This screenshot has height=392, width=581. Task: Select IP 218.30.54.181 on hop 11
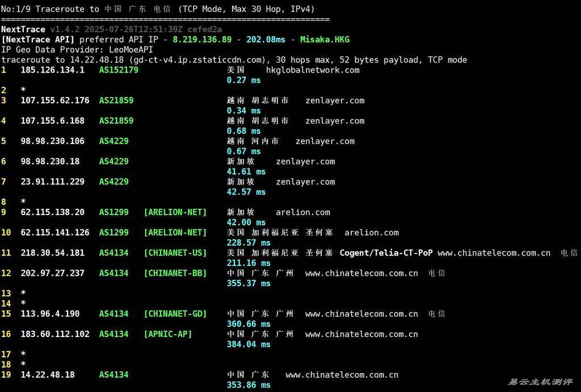point(53,253)
